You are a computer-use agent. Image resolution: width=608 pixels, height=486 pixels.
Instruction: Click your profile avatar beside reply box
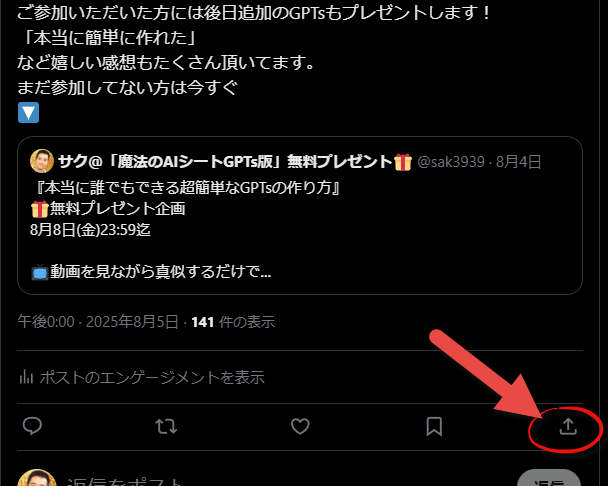point(37,478)
